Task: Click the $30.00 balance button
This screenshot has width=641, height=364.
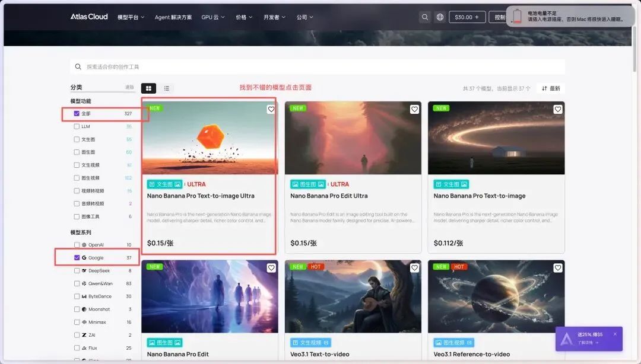Action: 467,17
